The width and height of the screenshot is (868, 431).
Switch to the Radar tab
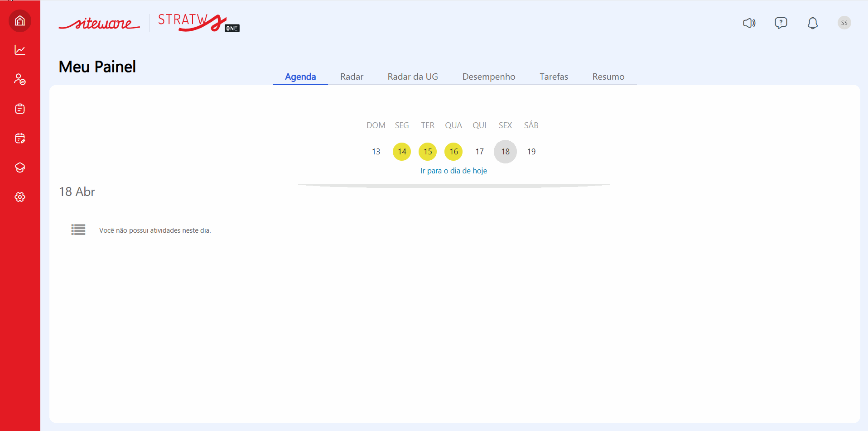pos(352,77)
